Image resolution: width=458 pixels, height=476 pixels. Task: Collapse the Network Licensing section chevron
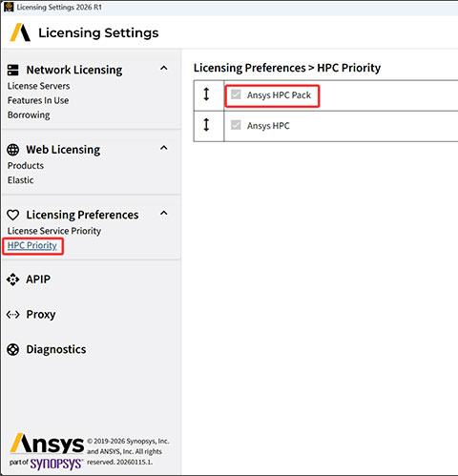click(x=164, y=68)
